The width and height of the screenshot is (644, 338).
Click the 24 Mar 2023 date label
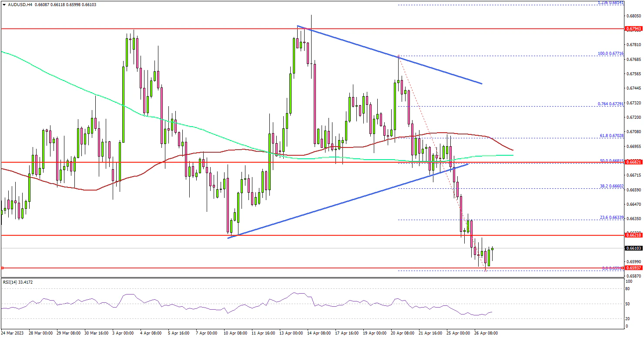(13, 333)
